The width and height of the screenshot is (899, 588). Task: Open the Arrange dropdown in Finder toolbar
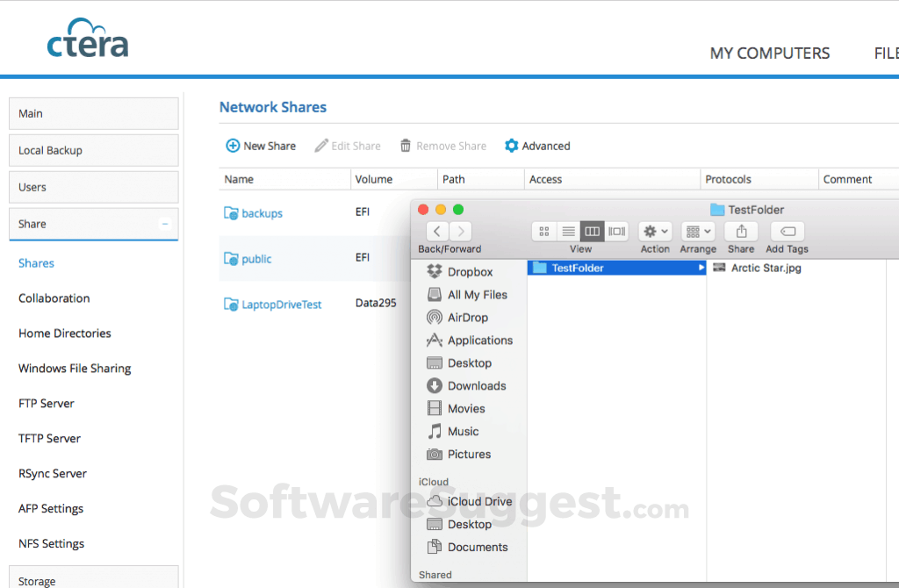click(x=697, y=231)
